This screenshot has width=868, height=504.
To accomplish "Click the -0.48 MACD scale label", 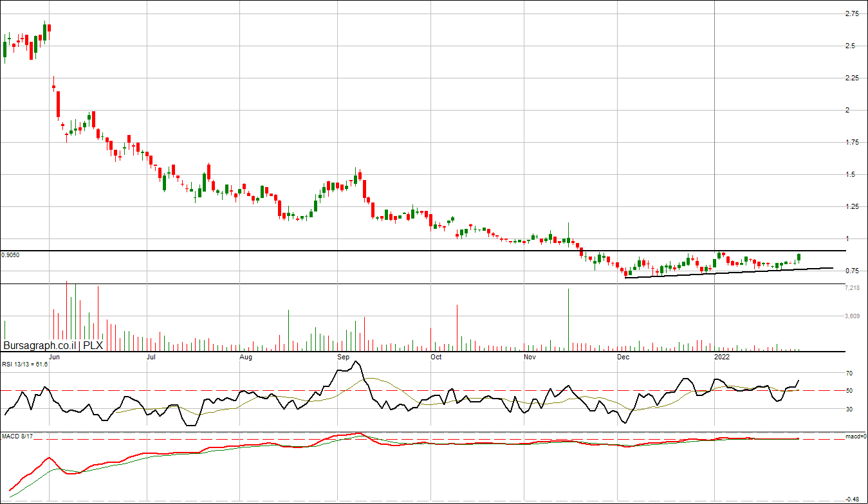I will (x=851, y=499).
